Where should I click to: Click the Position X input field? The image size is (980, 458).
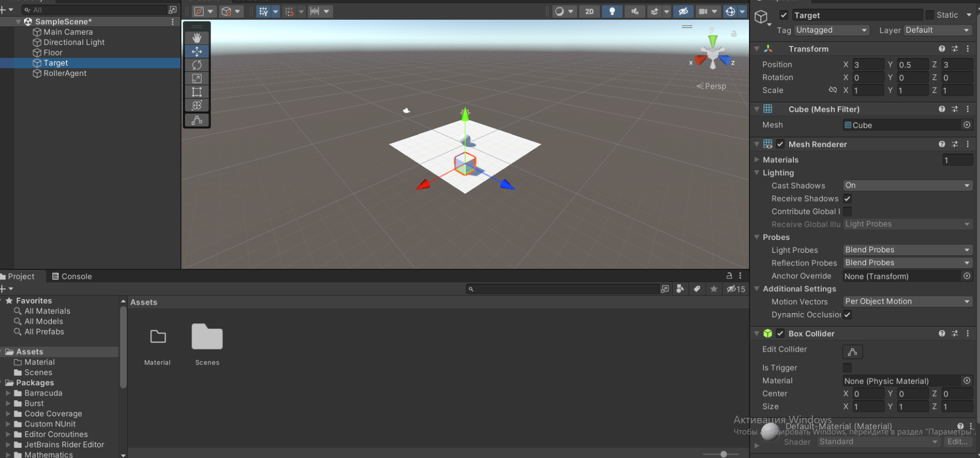pos(868,65)
